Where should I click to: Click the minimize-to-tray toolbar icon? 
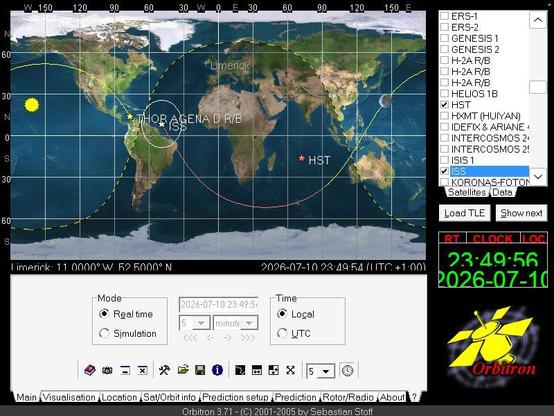click(125, 370)
